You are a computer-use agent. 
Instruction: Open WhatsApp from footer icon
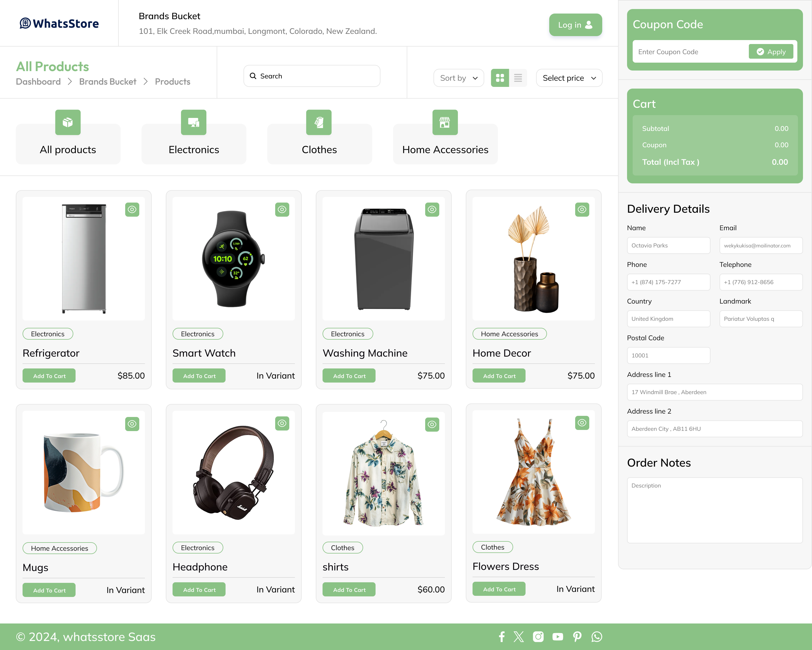pyautogui.click(x=597, y=637)
